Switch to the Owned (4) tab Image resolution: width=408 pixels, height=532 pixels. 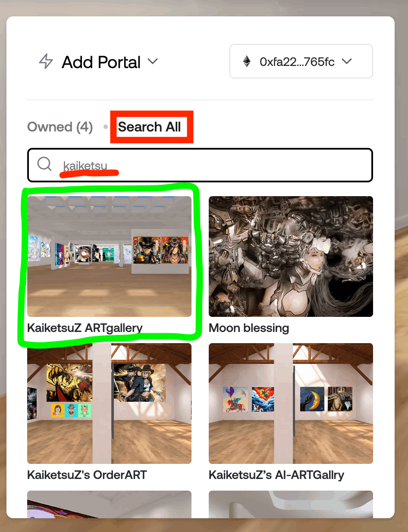60,127
